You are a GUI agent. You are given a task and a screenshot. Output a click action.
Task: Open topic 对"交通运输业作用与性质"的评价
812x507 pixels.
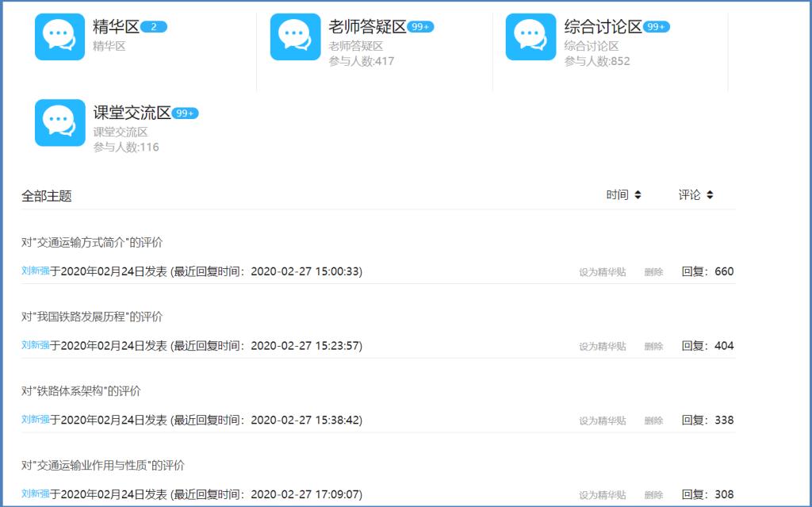[103, 465]
